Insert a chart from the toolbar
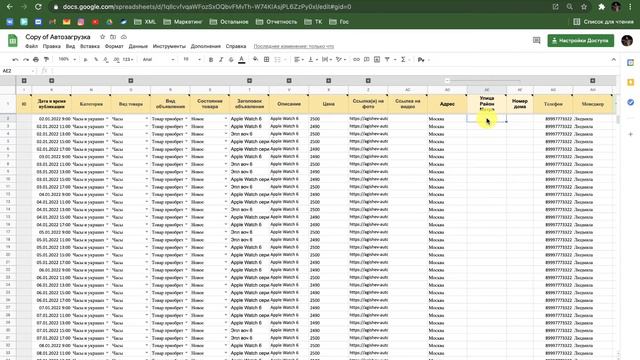This screenshot has height=360, width=640. (377, 60)
